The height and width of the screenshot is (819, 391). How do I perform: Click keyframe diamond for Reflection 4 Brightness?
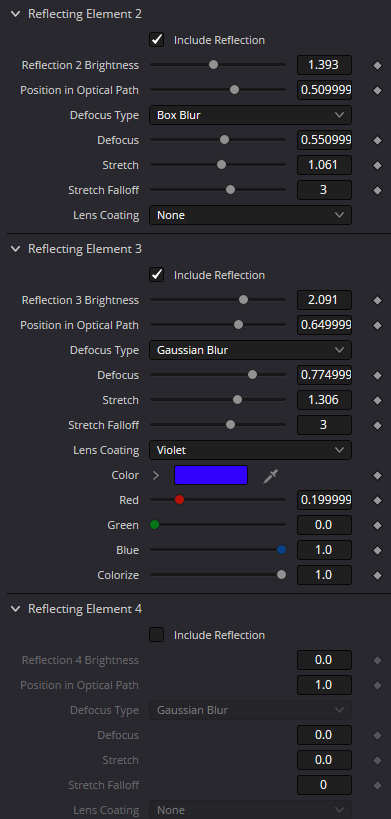[x=377, y=660]
